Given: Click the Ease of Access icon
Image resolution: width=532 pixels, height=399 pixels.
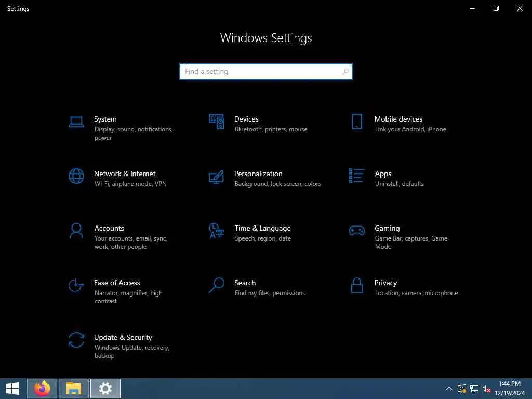Looking at the screenshot, I should coord(76,285).
